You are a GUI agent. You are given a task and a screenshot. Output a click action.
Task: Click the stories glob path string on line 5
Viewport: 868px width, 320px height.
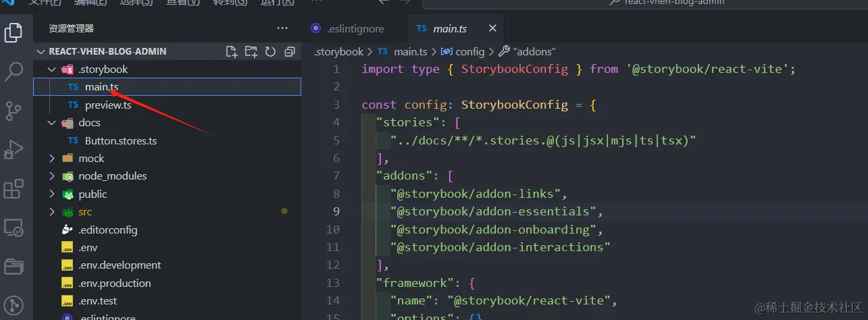coord(543,140)
